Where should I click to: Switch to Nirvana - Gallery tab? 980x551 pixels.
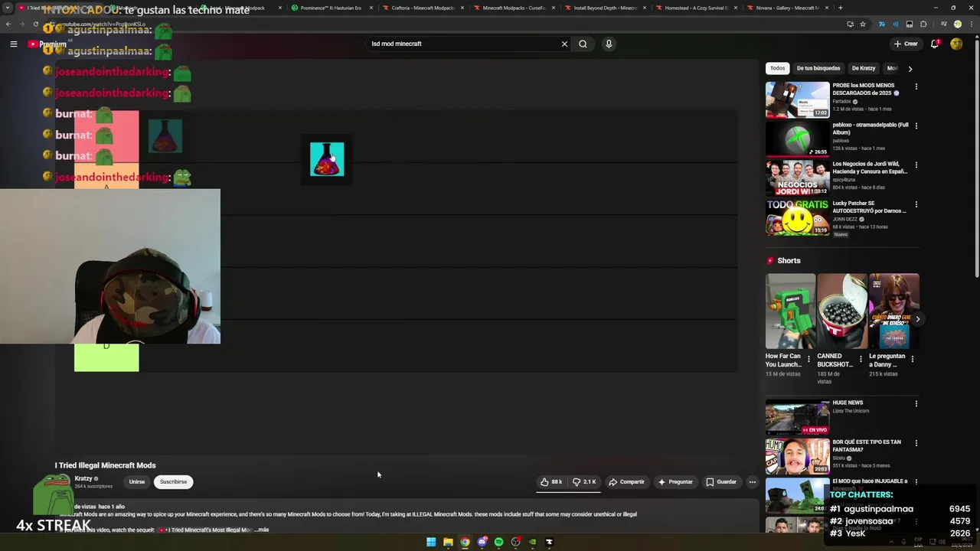click(x=787, y=8)
